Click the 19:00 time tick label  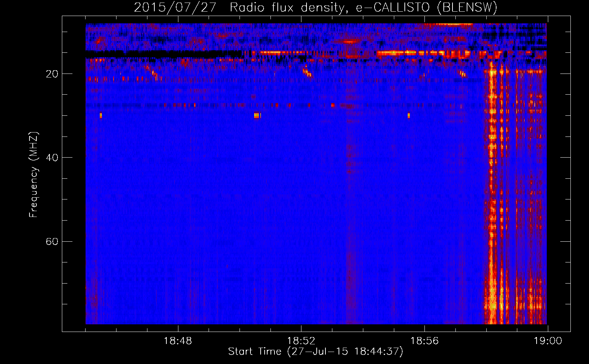click(548, 341)
